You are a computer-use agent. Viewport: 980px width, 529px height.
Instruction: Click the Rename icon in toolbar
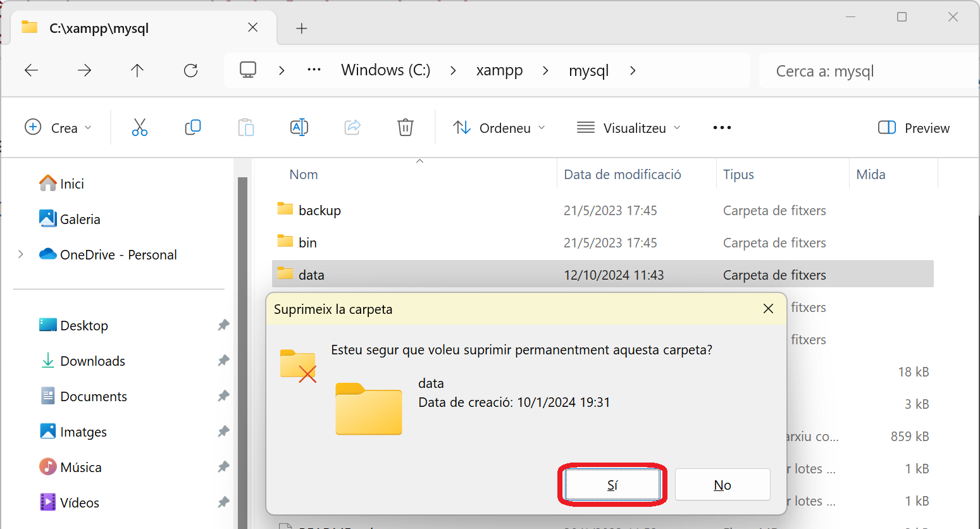pyautogui.click(x=299, y=128)
